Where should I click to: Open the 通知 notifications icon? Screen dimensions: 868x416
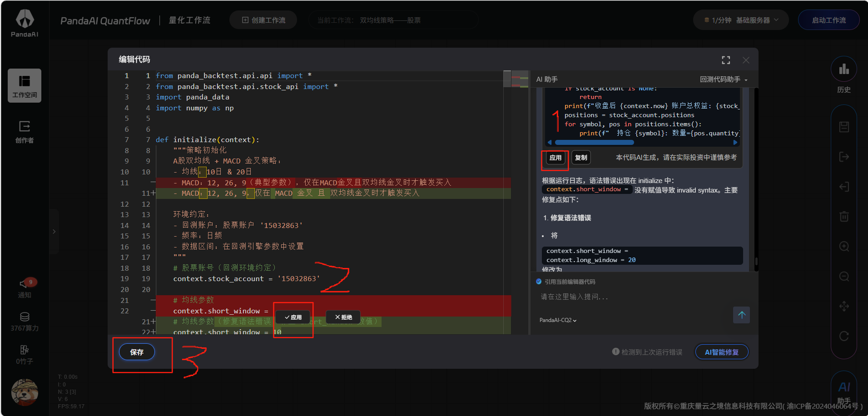tap(25, 288)
